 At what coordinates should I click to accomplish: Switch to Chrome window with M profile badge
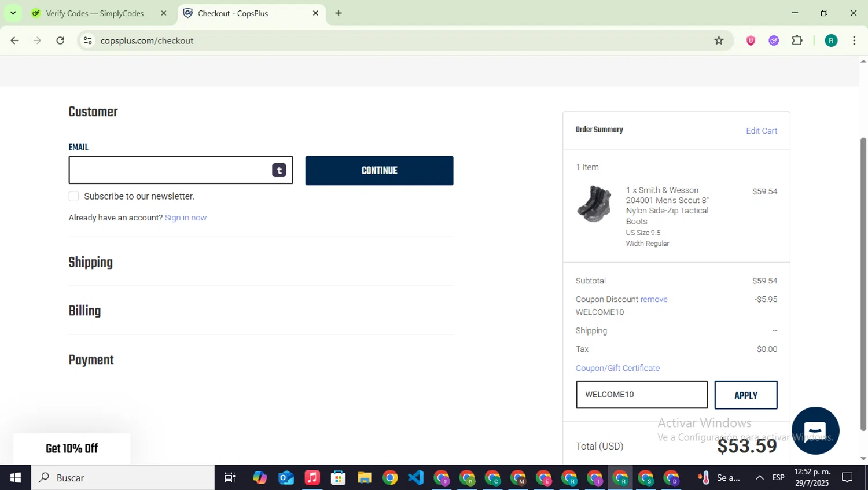(x=518, y=478)
